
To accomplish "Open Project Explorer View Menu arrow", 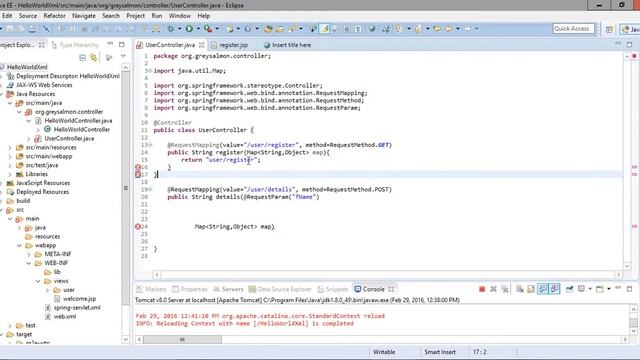I will (123, 57).
